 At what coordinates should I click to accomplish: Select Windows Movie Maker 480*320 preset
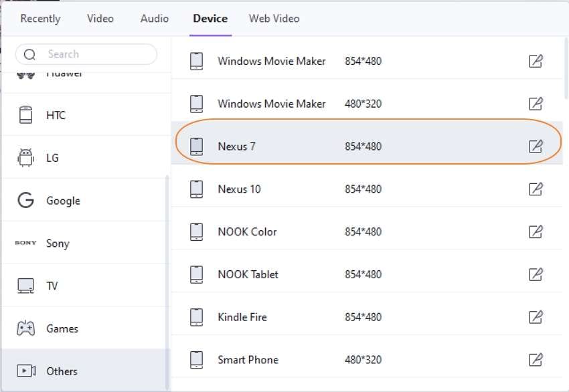(271, 104)
